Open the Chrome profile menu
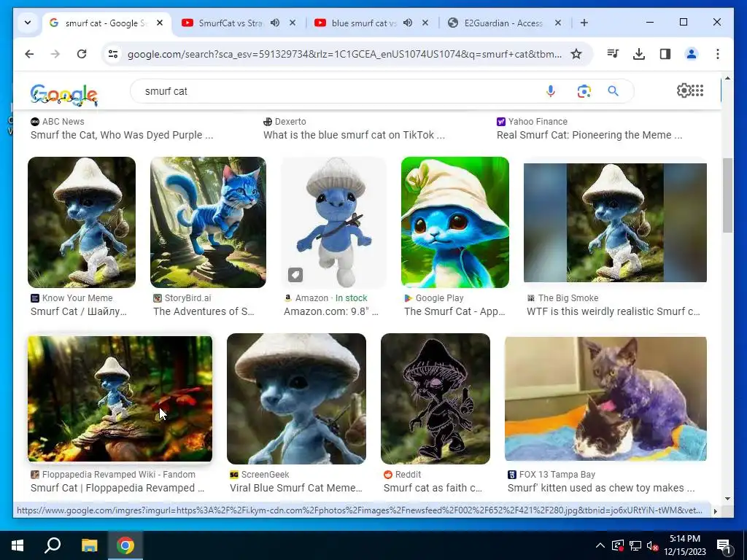Screen dimensions: 747x560 click(692, 54)
